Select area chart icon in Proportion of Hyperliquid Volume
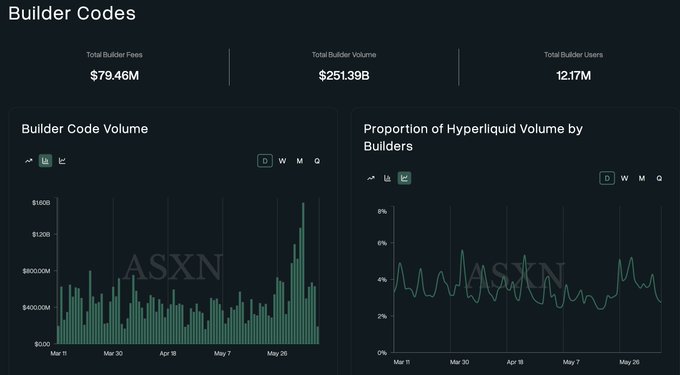 [x=404, y=178]
